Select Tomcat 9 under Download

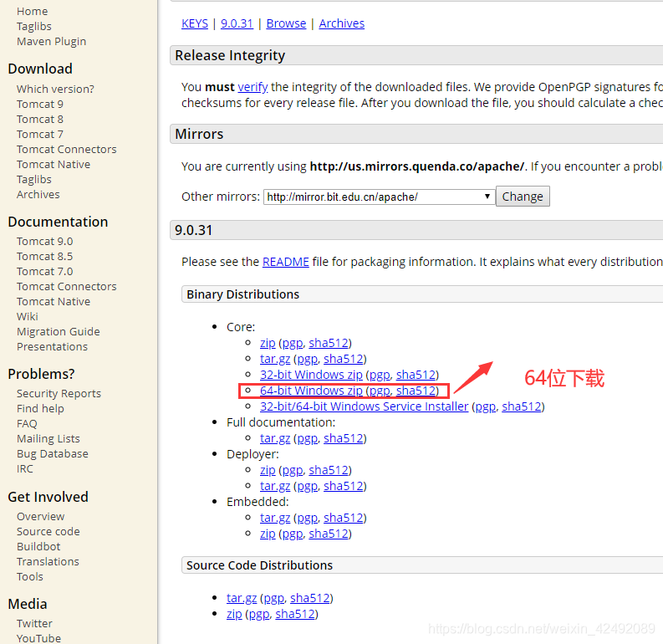[40, 104]
